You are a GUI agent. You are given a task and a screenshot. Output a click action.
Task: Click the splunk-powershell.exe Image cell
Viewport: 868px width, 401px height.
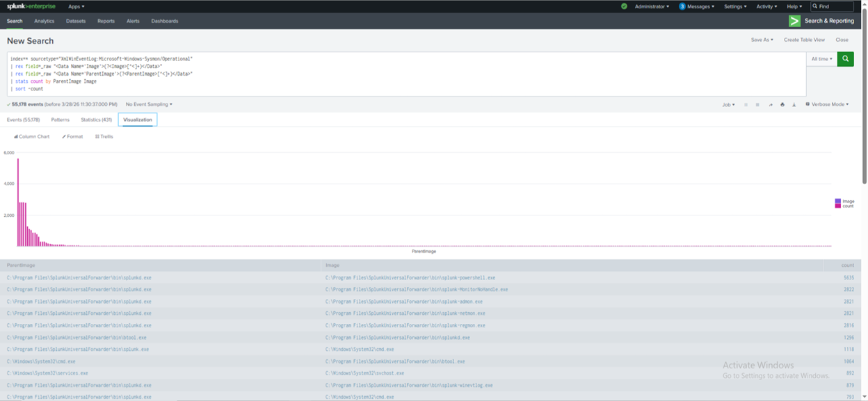[410, 277]
